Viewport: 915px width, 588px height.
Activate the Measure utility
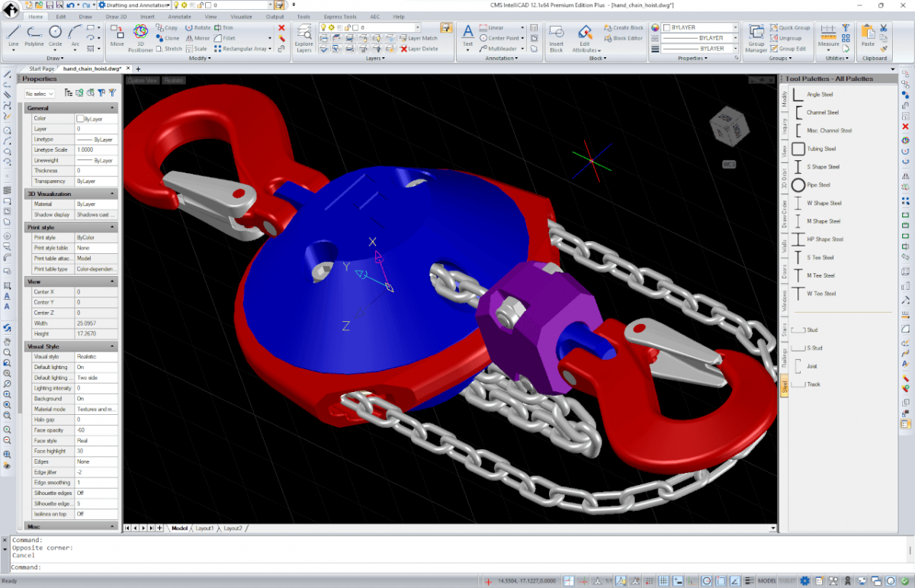pos(828,35)
